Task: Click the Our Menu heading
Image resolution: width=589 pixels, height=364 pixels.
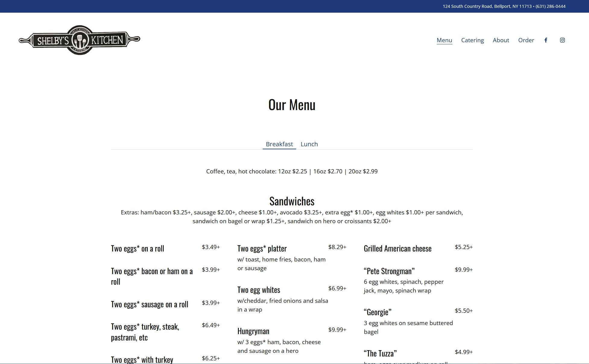Action: point(292,105)
